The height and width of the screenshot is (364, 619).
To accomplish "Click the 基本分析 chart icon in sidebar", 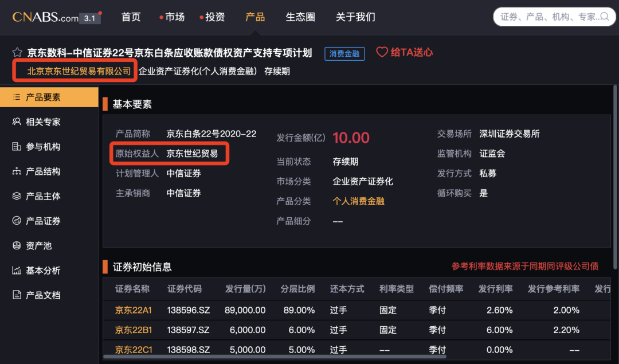I will (17, 270).
